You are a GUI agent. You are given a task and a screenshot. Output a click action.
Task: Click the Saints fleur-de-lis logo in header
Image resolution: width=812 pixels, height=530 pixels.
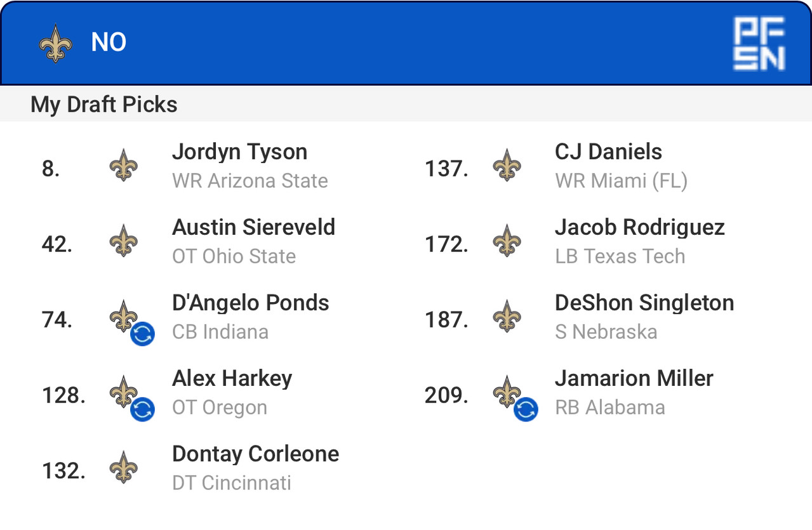coord(55,43)
